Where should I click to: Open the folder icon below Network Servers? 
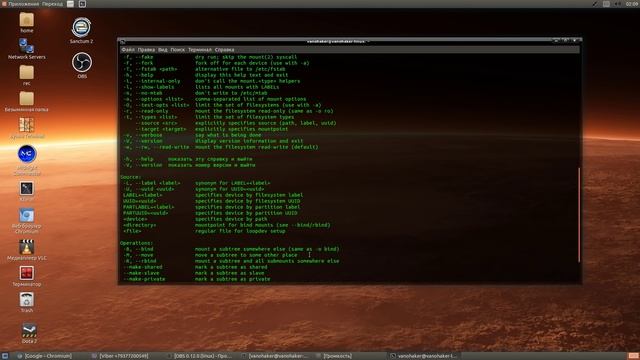click(27, 75)
